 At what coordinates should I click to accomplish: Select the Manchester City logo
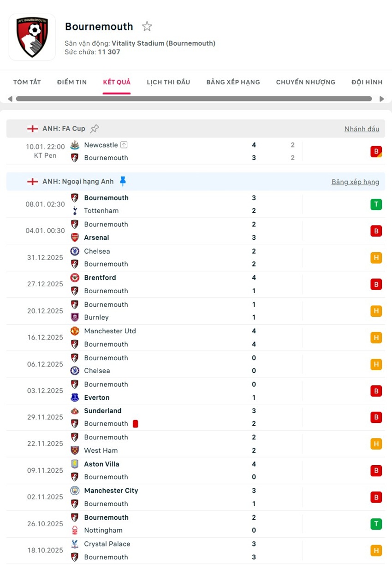coord(75,491)
